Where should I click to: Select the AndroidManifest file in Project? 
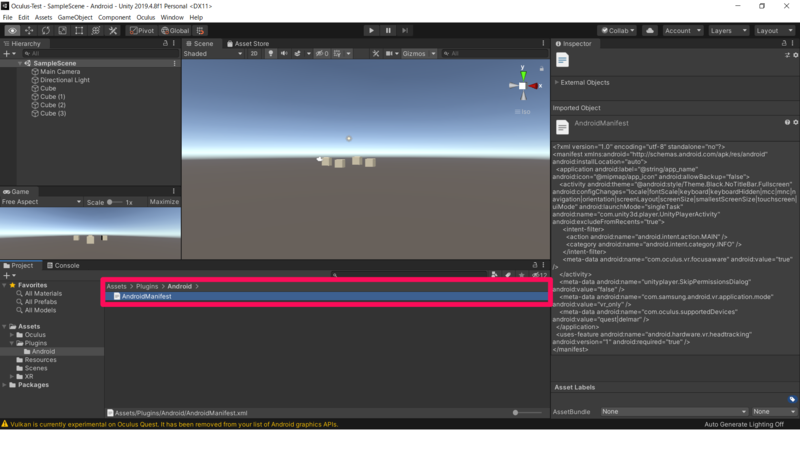(x=327, y=296)
